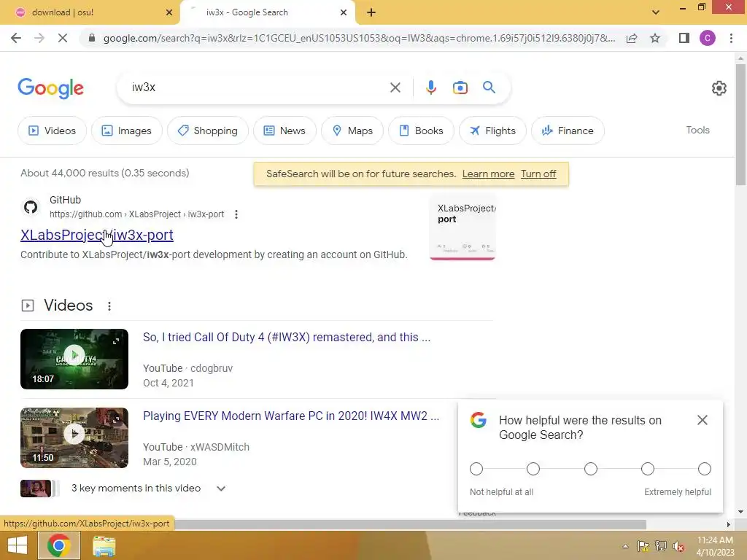The image size is (747, 560).
Task: Open File Explorer from the taskbar
Action: click(x=104, y=546)
